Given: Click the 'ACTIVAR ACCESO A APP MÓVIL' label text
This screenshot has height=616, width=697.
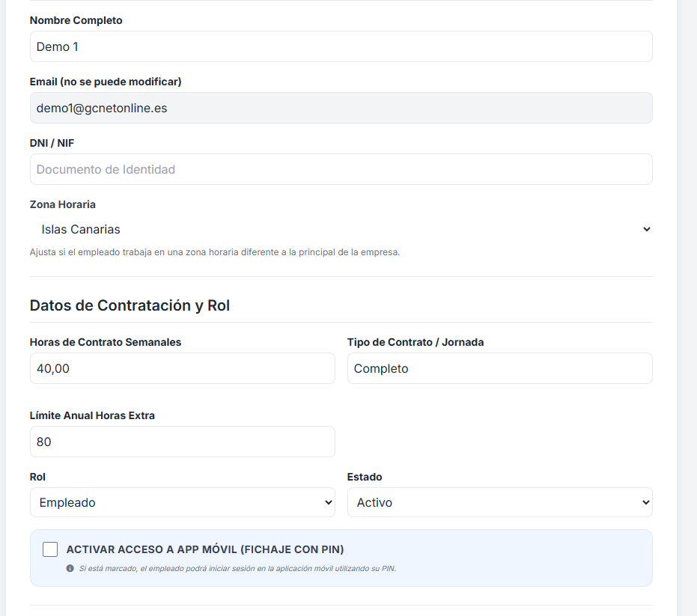Looking at the screenshot, I should [204, 549].
